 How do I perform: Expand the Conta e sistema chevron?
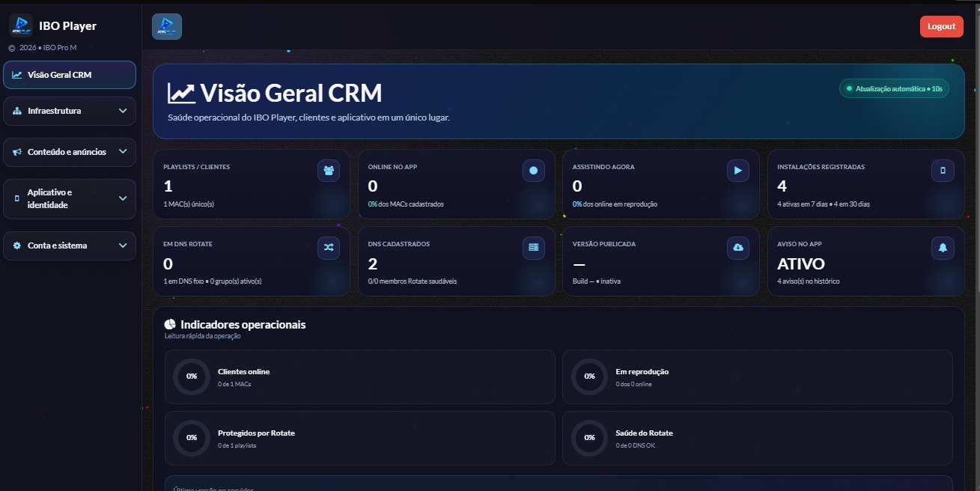click(x=123, y=246)
